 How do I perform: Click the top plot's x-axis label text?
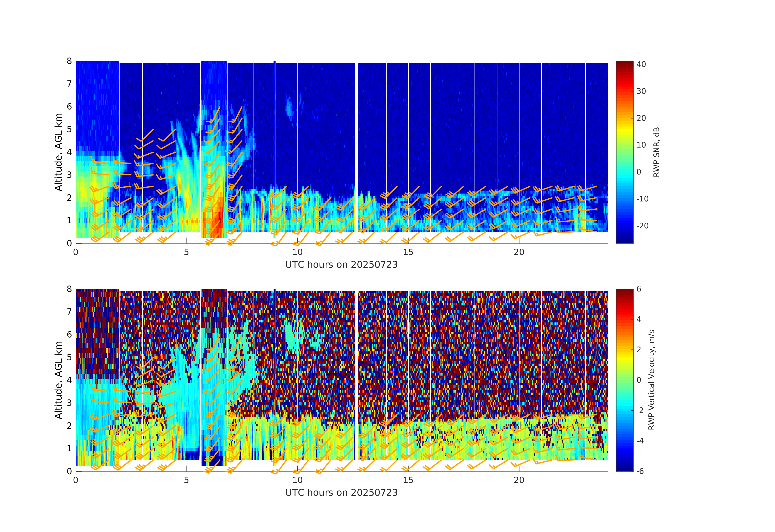pos(341,264)
